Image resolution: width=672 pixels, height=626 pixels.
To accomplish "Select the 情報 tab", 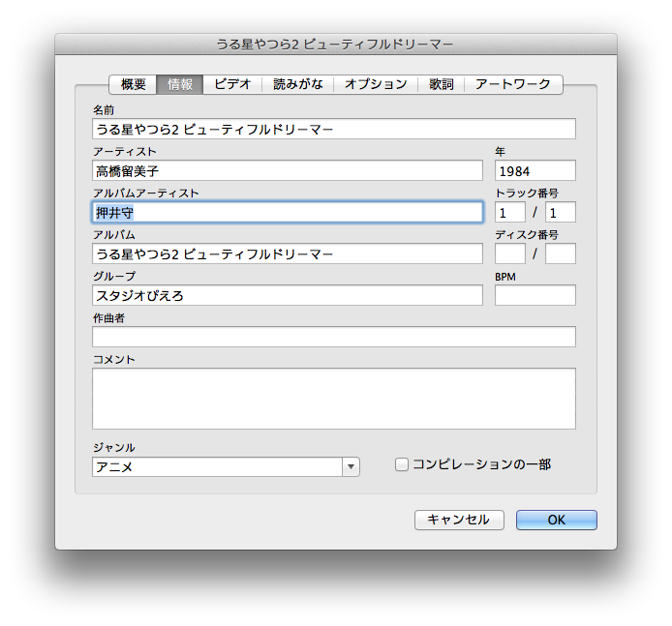I will [180, 84].
